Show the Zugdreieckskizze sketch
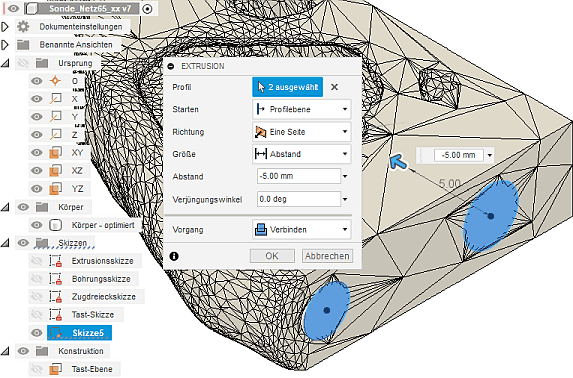573x378 pixels. point(37,296)
